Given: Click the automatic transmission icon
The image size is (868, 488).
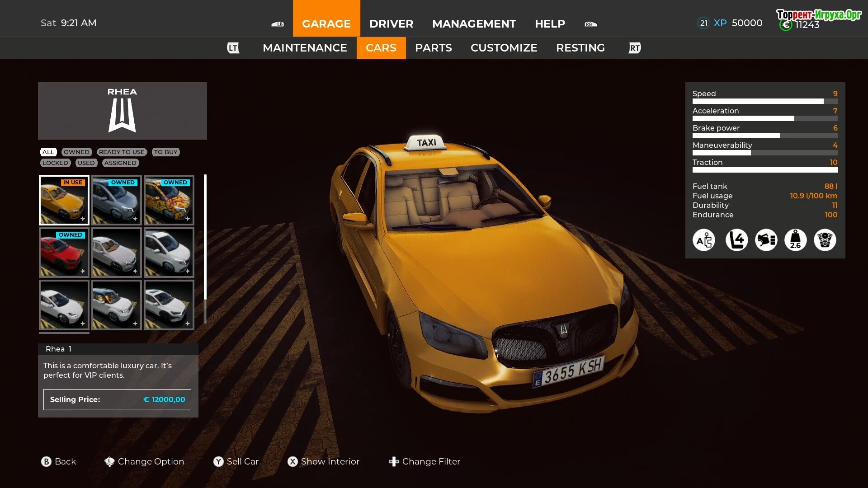Looking at the screenshot, I should 704,240.
